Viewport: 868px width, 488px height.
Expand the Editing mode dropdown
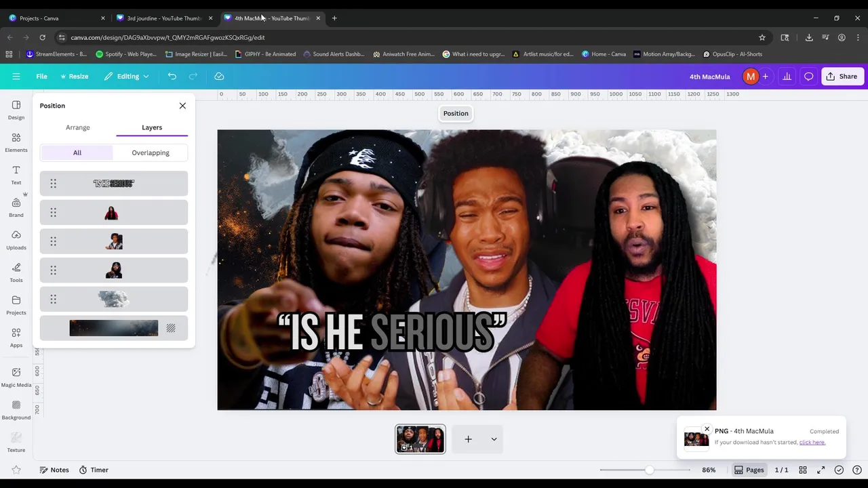coord(127,77)
